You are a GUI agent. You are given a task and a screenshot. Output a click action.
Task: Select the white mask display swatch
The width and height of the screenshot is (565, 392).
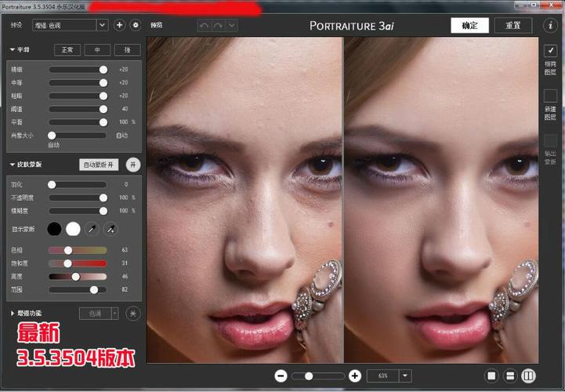click(73, 229)
